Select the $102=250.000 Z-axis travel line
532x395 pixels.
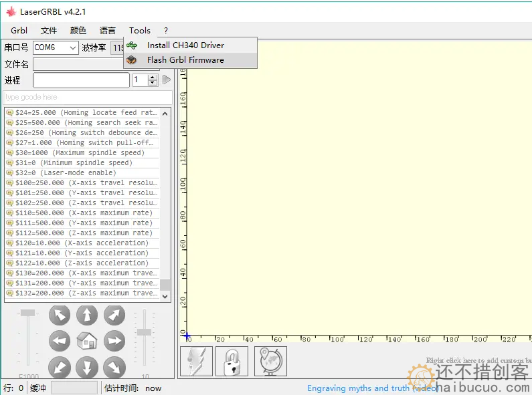82,203
